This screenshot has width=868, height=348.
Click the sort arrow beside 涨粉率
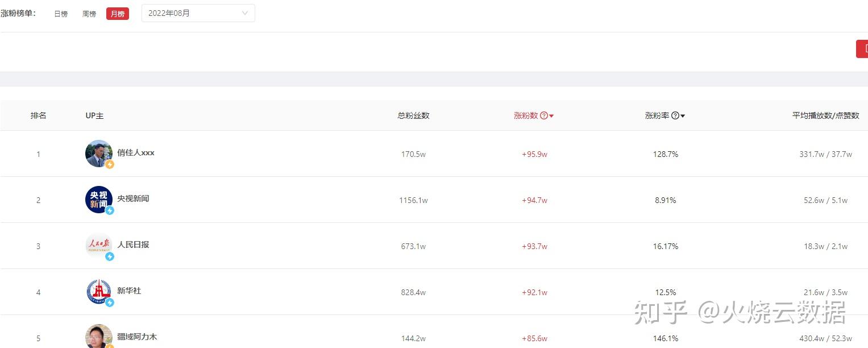click(x=683, y=117)
